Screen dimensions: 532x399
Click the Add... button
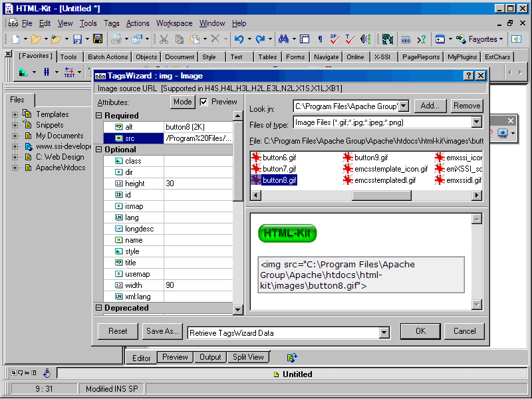430,106
